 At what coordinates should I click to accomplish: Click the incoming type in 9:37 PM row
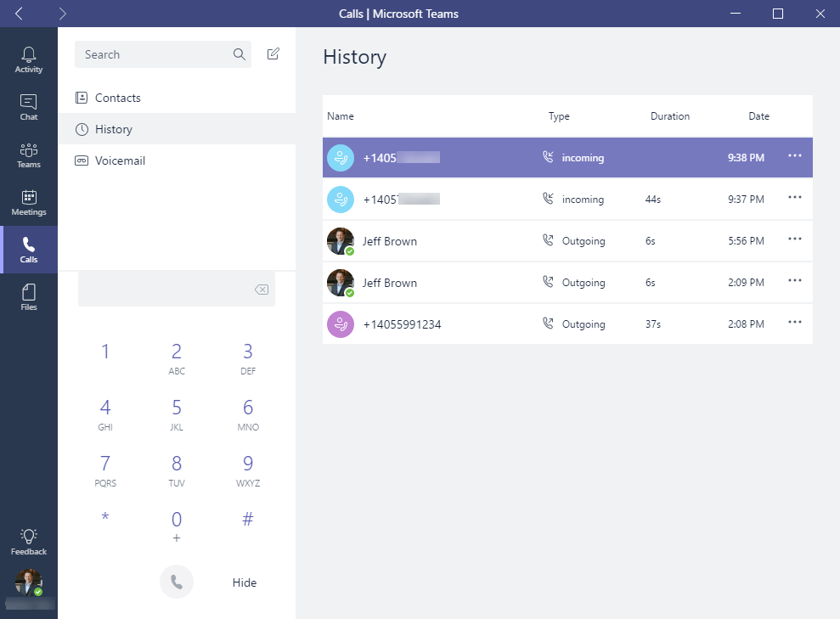point(583,200)
